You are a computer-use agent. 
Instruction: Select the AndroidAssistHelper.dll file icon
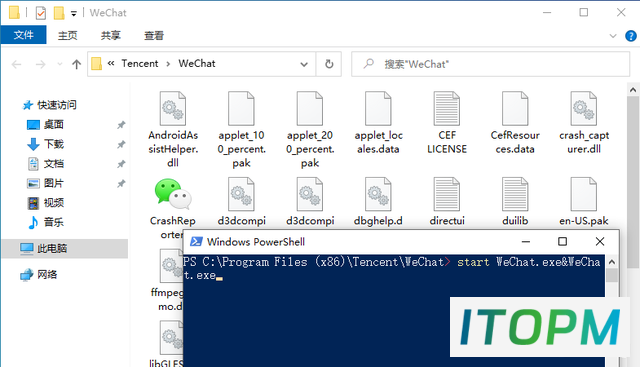pyautogui.click(x=173, y=109)
